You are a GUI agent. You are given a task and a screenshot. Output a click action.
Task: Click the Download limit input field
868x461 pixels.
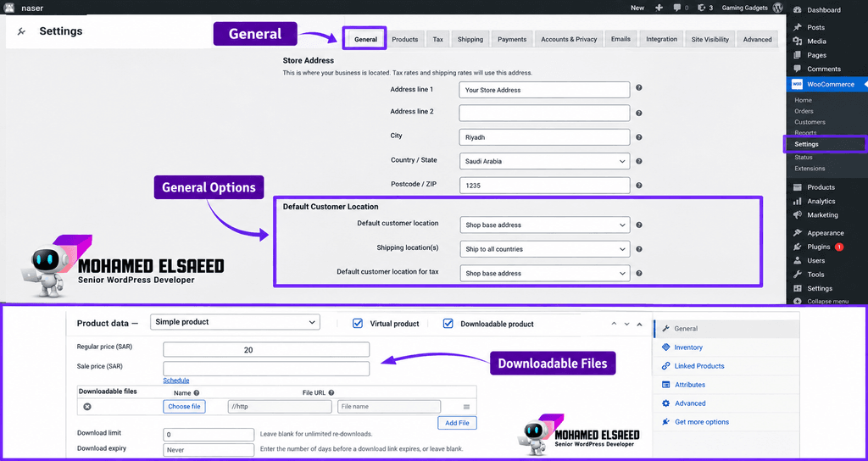[209, 435]
